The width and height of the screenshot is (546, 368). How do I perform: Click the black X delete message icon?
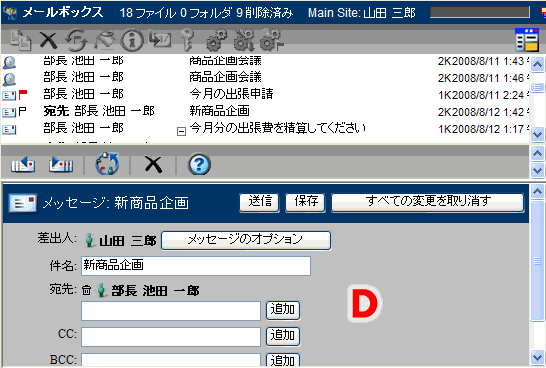(153, 164)
